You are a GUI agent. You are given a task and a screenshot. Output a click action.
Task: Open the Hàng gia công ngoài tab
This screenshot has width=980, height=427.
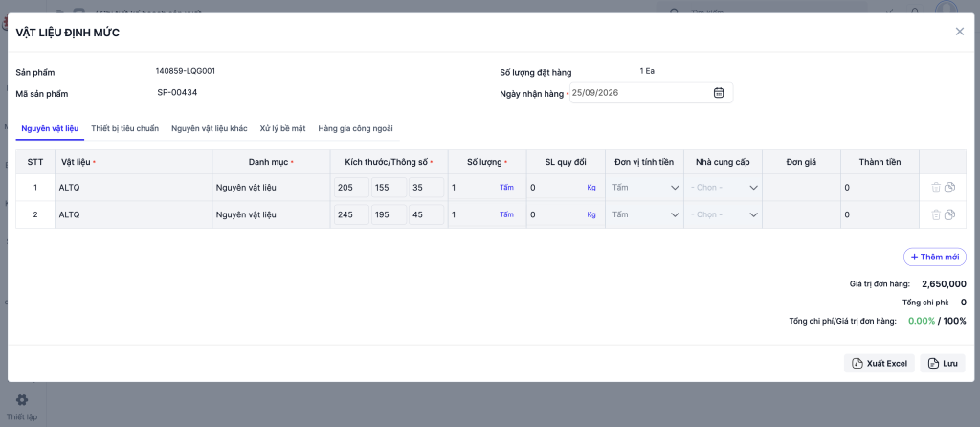355,129
